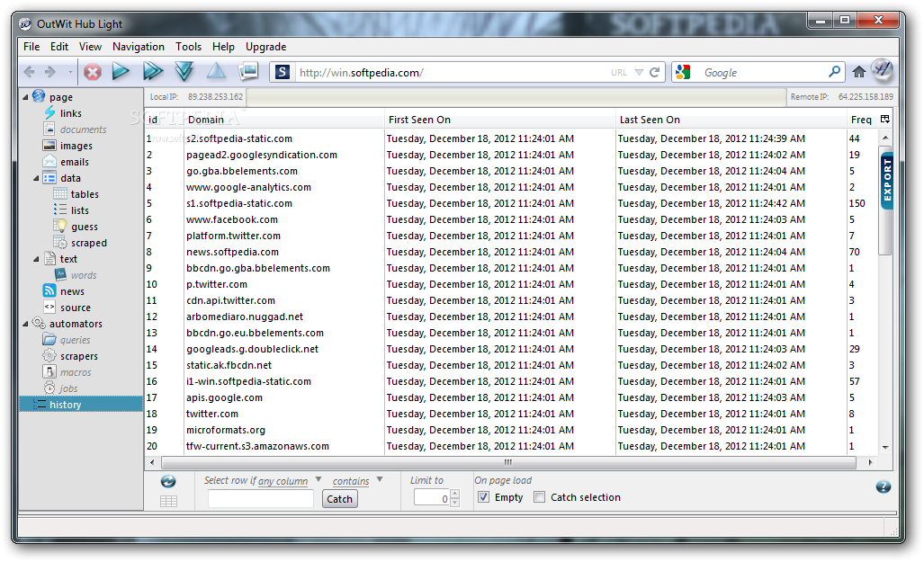
Task: Click the up-triangle toolbar icon
Action: tap(216, 72)
